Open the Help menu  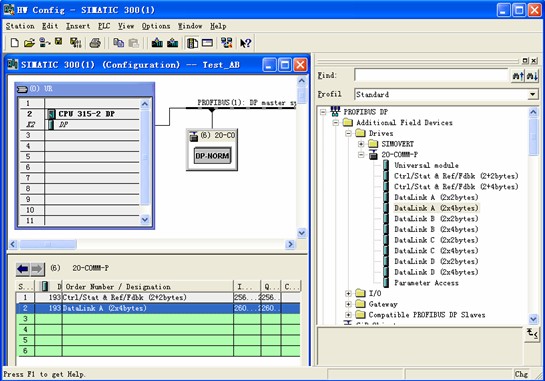[218, 26]
